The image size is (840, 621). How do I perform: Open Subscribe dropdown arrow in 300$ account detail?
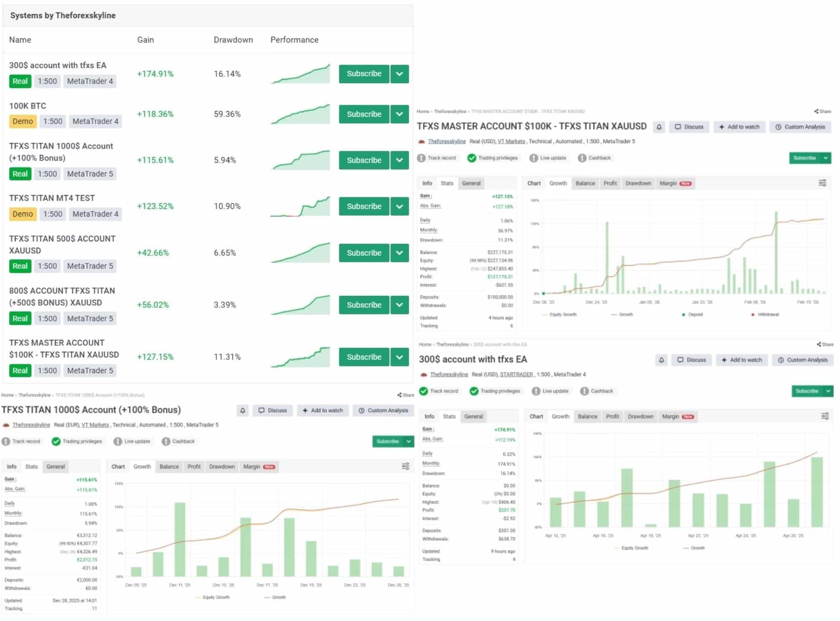pos(828,391)
